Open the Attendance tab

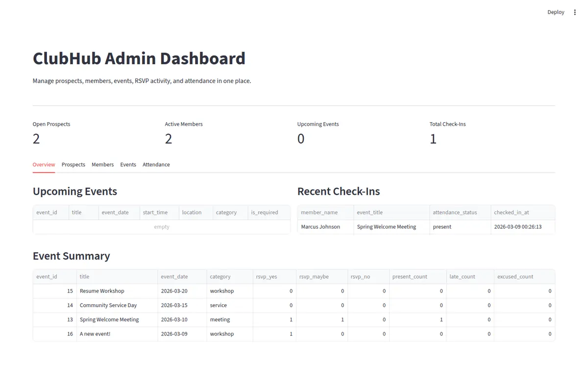[x=156, y=165]
